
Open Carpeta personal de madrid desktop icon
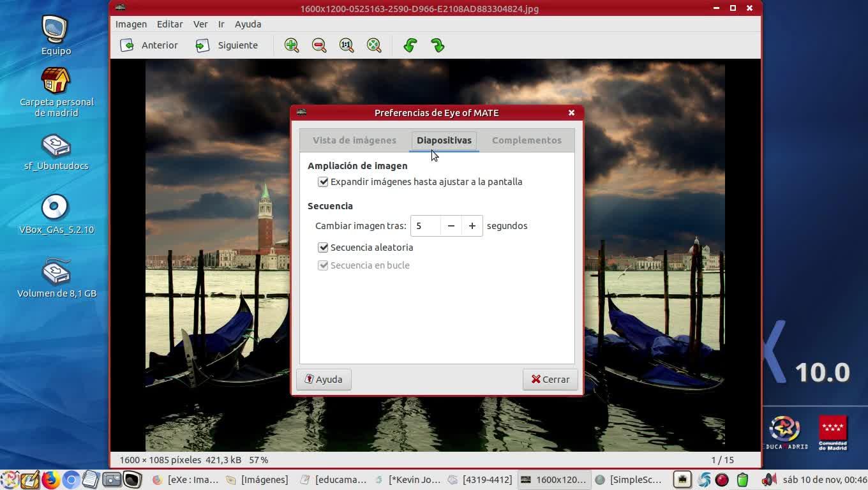point(56,93)
